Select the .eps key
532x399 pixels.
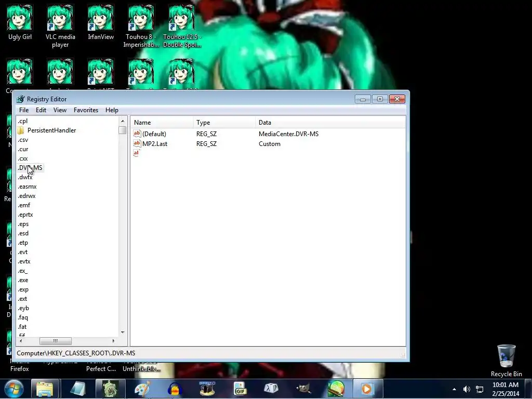pyautogui.click(x=23, y=224)
